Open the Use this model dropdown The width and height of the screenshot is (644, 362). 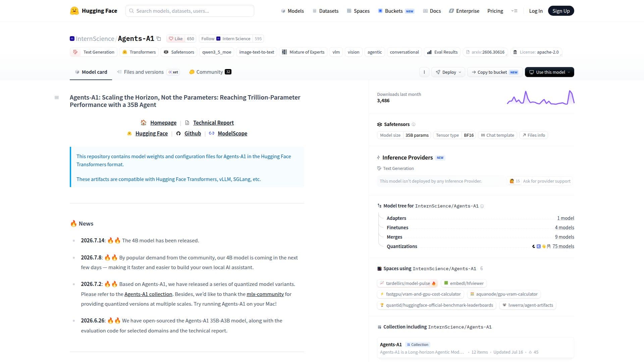coord(549,72)
